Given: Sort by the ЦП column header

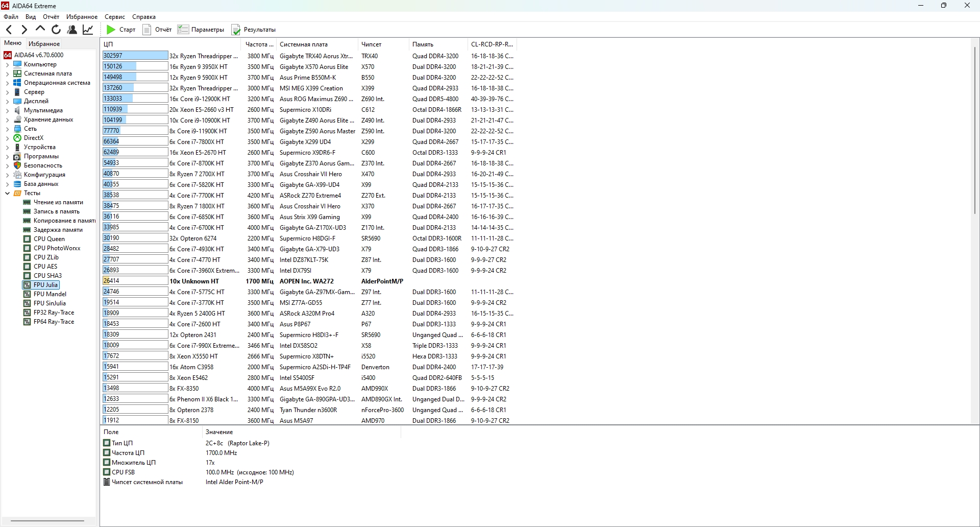Looking at the screenshot, I should [x=171, y=44].
